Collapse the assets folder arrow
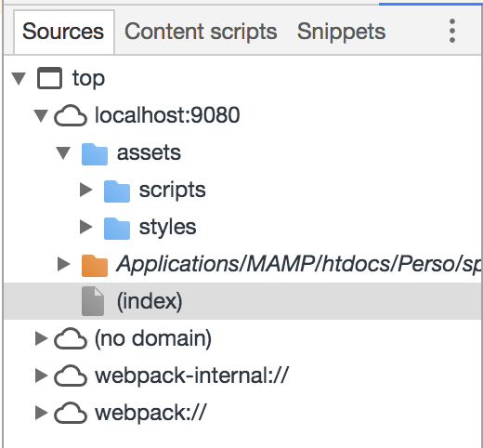 [63, 153]
